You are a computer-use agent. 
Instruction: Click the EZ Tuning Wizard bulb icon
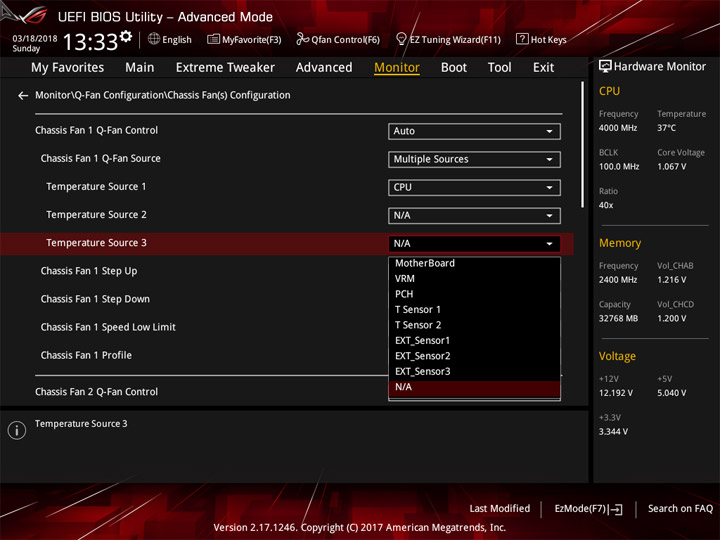[x=401, y=39]
